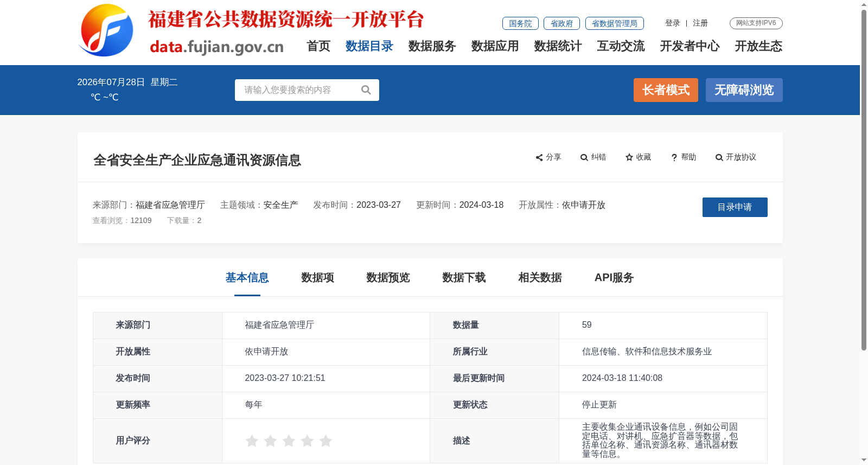Click the scrollbar down arrow
Viewport: 868px width, 465px height.
864,460
